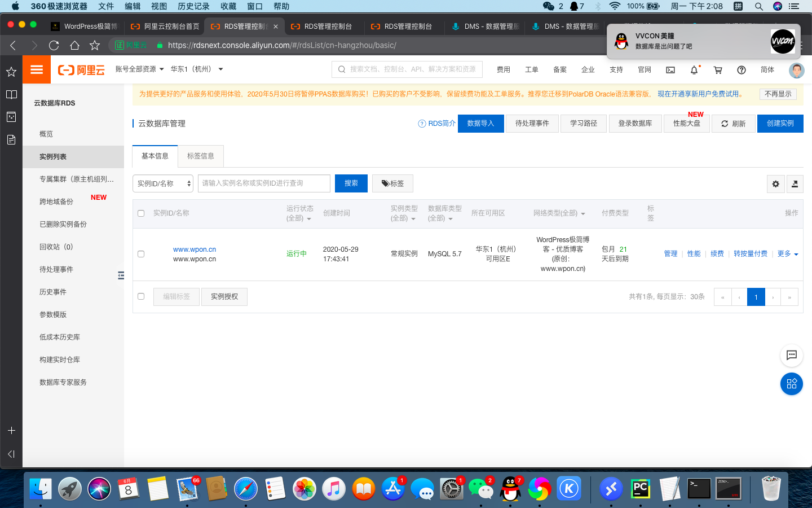Click the export list icon
Image resolution: width=812 pixels, height=508 pixels.
pos(795,184)
